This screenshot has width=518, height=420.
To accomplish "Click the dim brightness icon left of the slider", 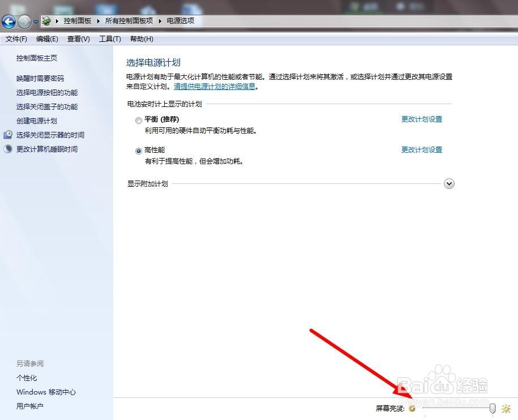I will [412, 408].
